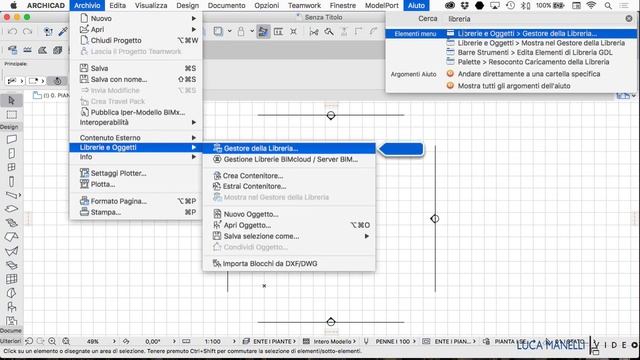
Task: Open the 1:100 scale dropdown
Action: [x=220, y=341]
